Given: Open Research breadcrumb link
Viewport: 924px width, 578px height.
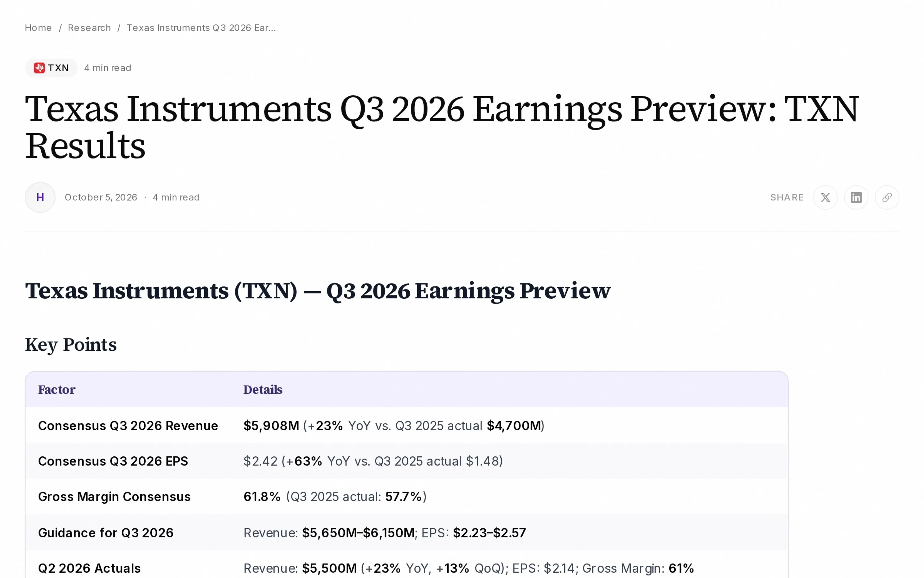Looking at the screenshot, I should click(x=89, y=28).
